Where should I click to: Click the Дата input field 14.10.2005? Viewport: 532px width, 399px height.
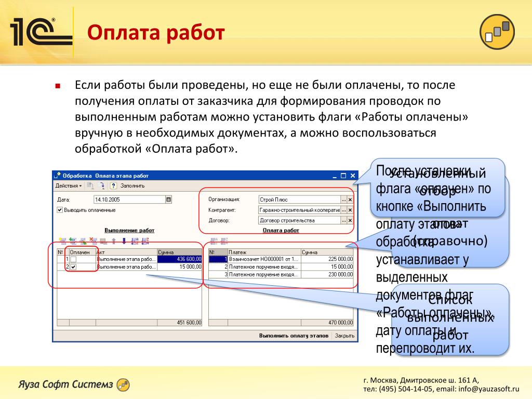[x=129, y=199]
